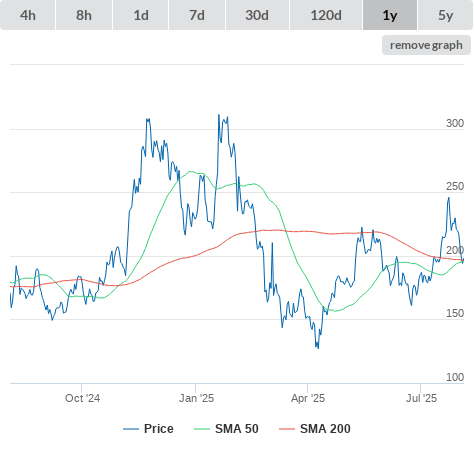Viewport: 474px width, 455px height.
Task: Click the Oct '24 axis label
Action: 82,398
